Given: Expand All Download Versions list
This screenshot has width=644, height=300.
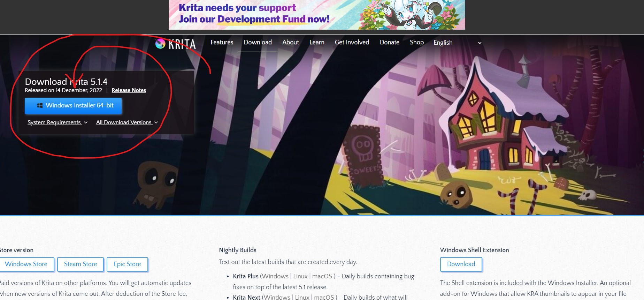Looking at the screenshot, I should [127, 122].
